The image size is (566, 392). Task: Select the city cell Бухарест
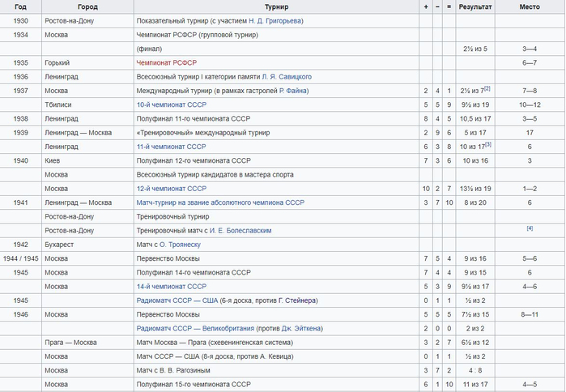coord(87,245)
